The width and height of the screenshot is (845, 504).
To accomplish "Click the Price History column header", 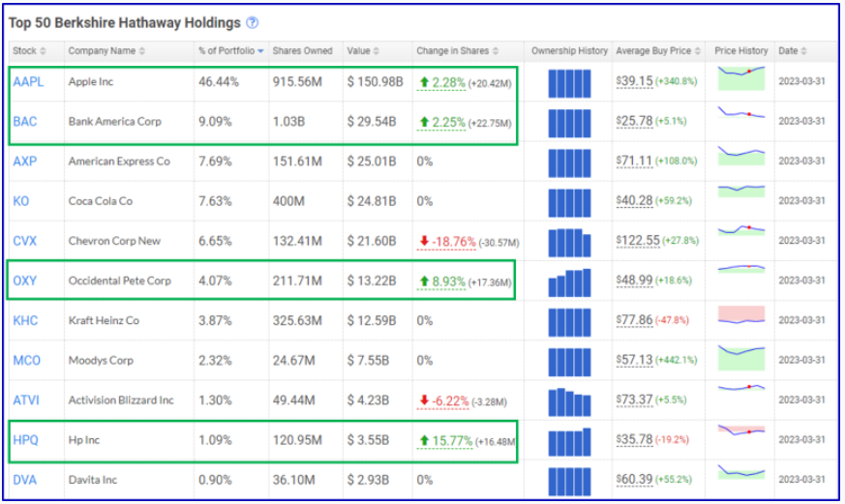I will 741,50.
